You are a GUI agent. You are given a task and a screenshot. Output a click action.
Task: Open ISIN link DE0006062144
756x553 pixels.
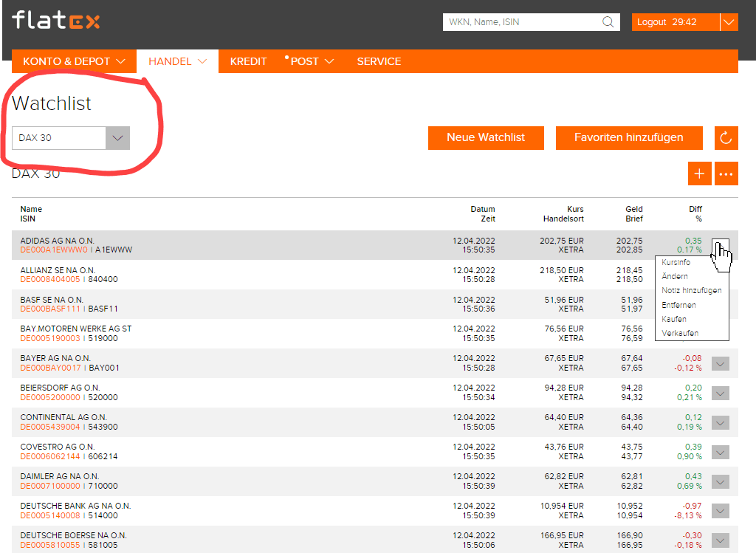[x=50, y=456]
